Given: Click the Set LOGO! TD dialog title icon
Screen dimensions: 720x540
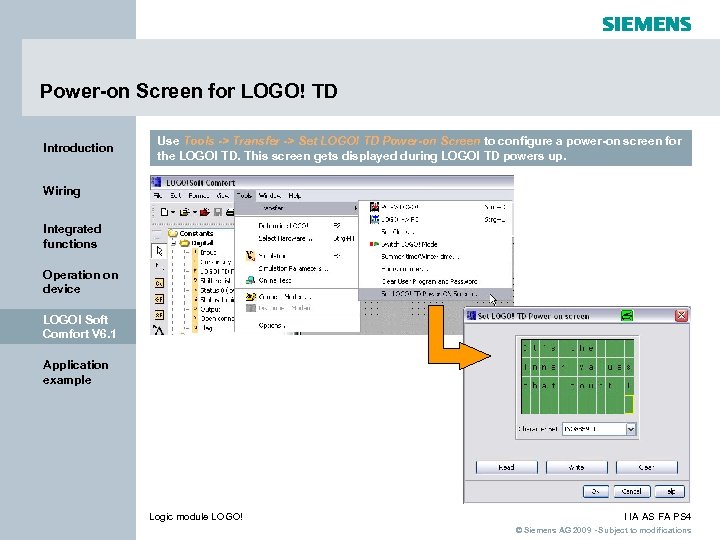Looking at the screenshot, I should 471,315.
